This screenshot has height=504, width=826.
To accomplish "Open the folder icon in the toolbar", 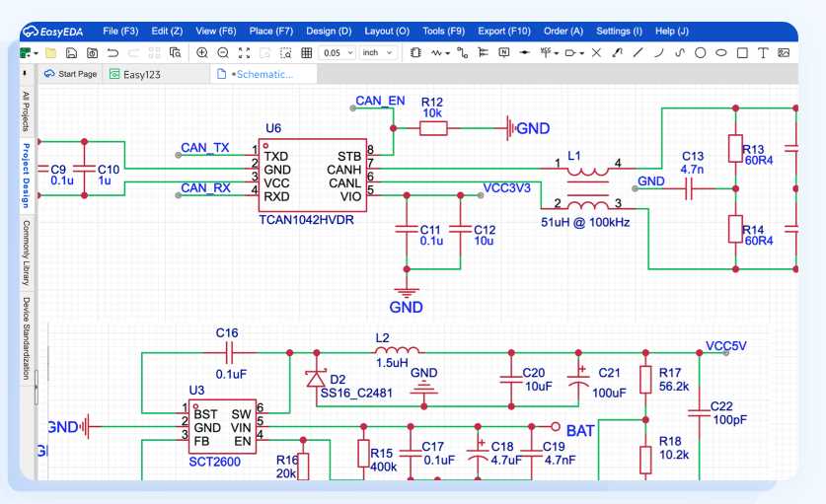I will (50, 52).
